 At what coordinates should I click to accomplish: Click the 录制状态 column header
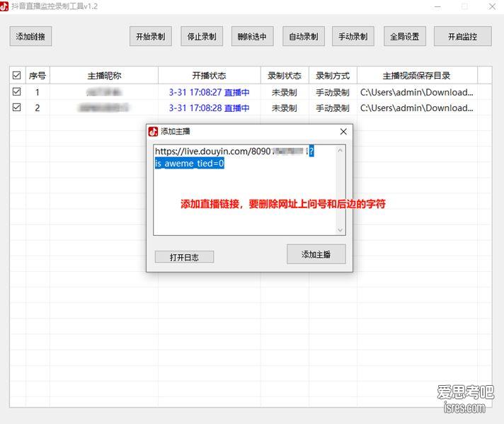click(x=285, y=76)
